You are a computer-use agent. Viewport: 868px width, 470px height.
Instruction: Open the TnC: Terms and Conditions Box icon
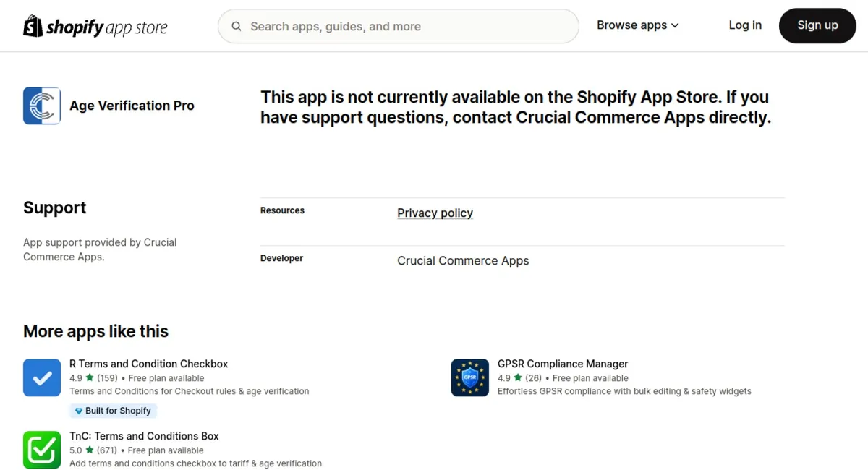(x=42, y=450)
